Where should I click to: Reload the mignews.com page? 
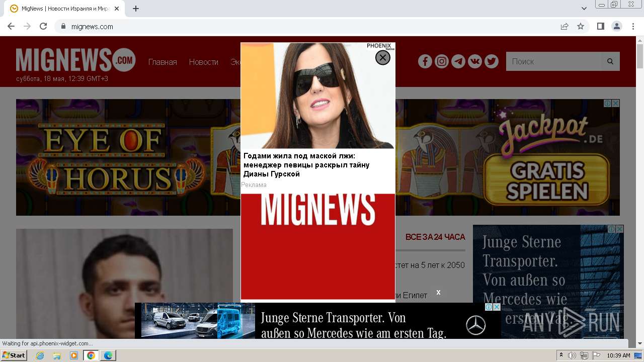click(x=43, y=26)
